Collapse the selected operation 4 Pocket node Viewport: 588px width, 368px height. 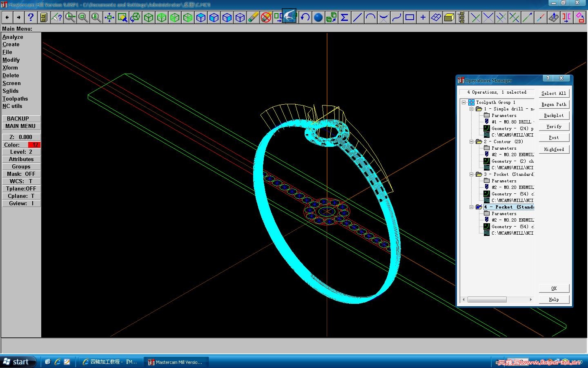(x=472, y=207)
